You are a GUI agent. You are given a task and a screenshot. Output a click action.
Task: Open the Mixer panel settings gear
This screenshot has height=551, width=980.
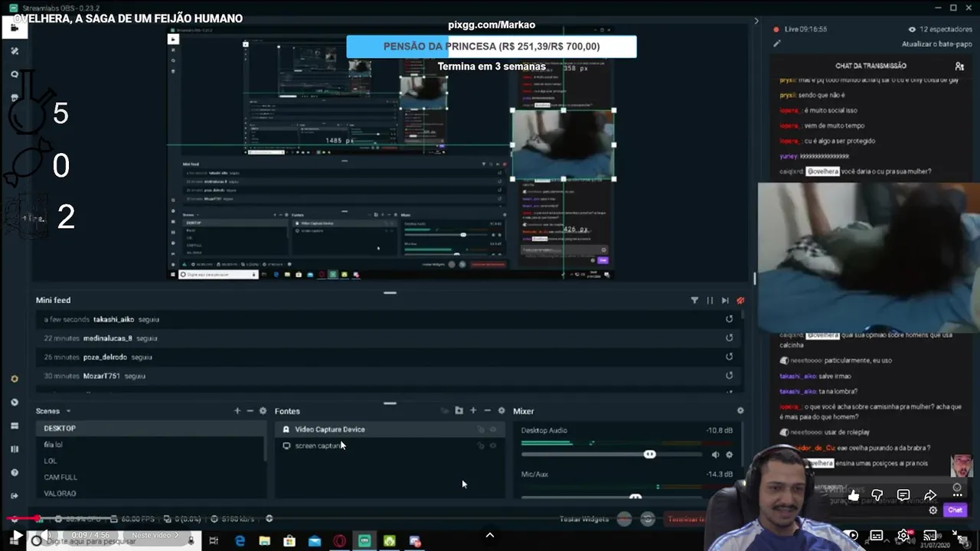click(x=740, y=411)
